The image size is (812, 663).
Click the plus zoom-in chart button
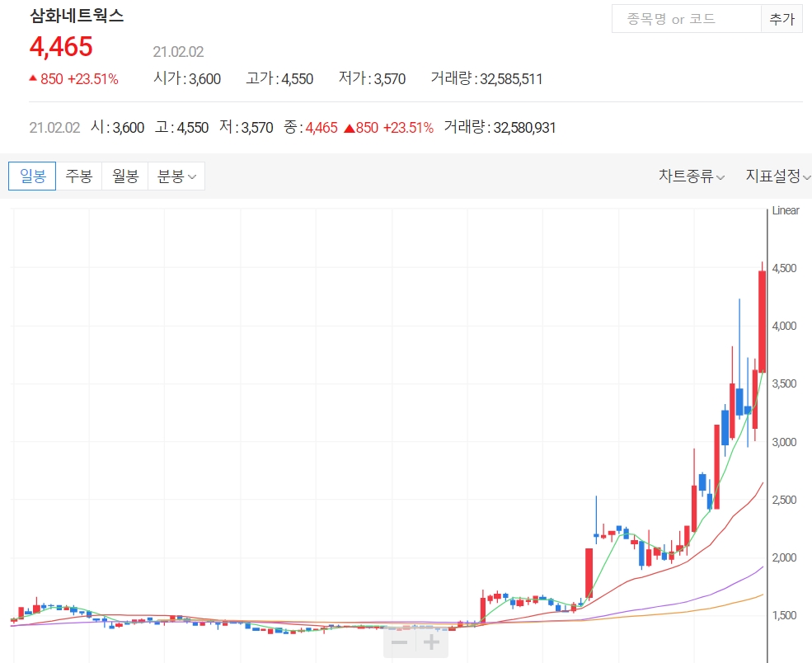coord(431,643)
